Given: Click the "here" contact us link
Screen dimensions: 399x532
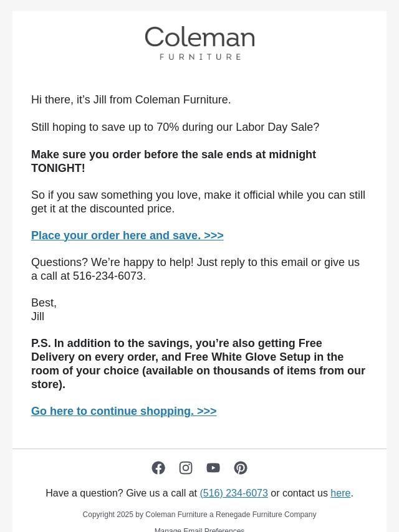Looking at the screenshot, I should tap(340, 493).
